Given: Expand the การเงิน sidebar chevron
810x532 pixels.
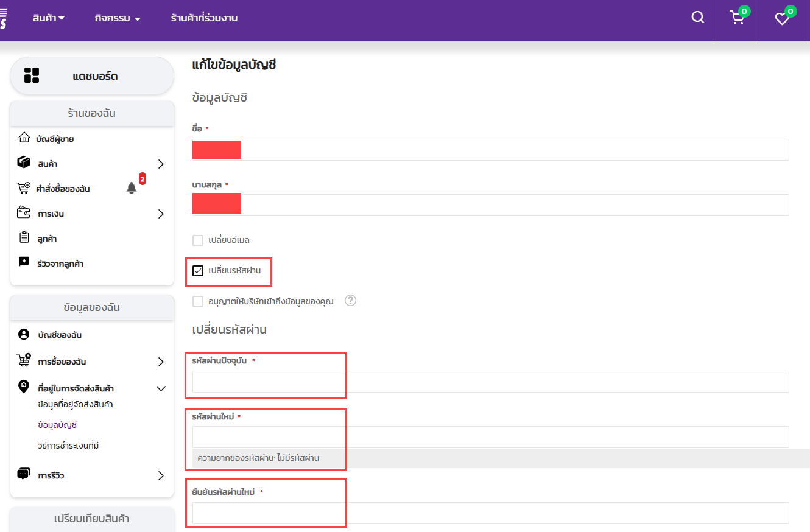Looking at the screenshot, I should pyautogui.click(x=161, y=214).
